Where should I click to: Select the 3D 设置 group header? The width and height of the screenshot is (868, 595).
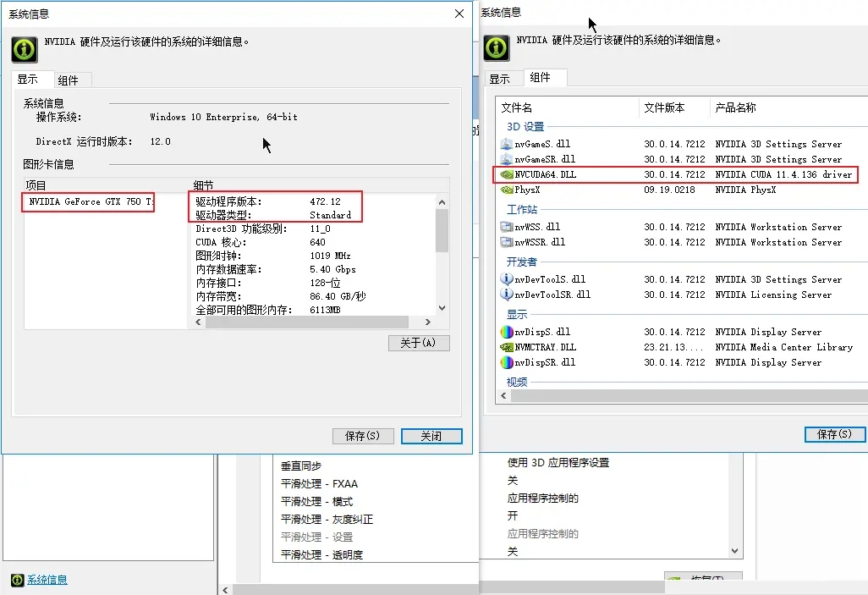[525, 127]
